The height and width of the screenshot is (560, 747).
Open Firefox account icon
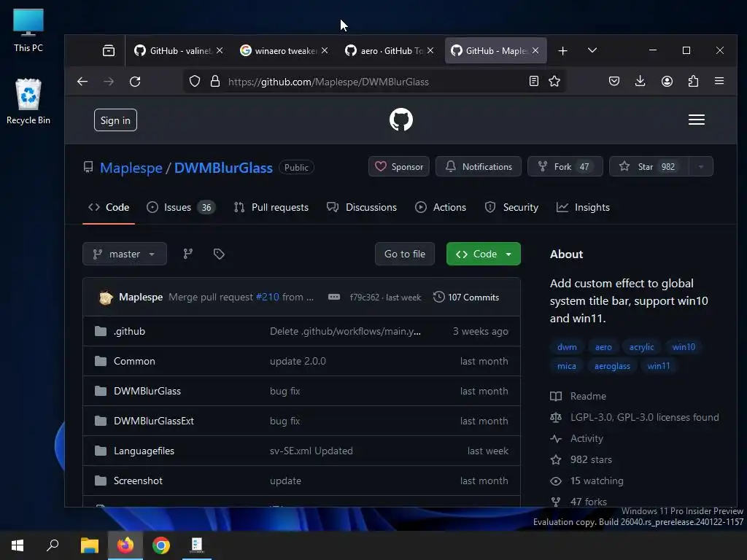[x=667, y=82]
